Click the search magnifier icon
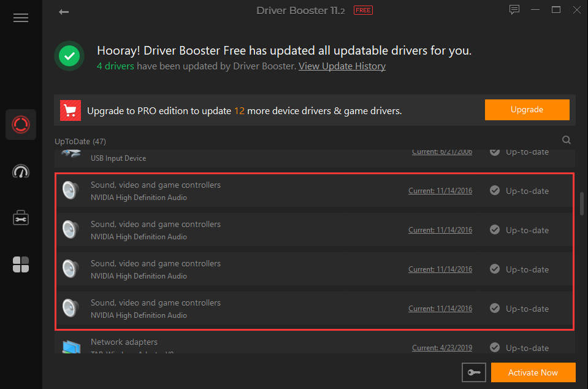The height and width of the screenshot is (389, 588). pos(567,140)
